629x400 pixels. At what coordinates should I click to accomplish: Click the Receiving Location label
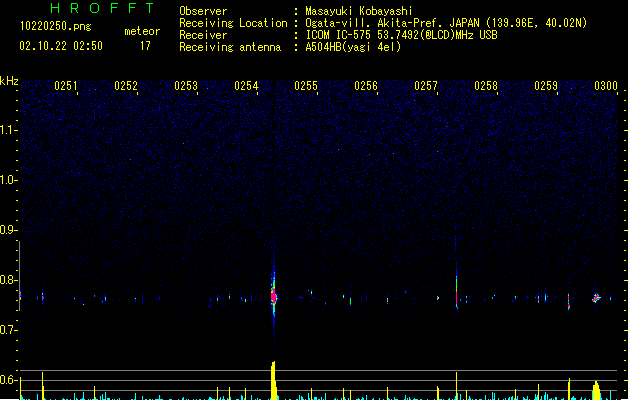point(233,23)
